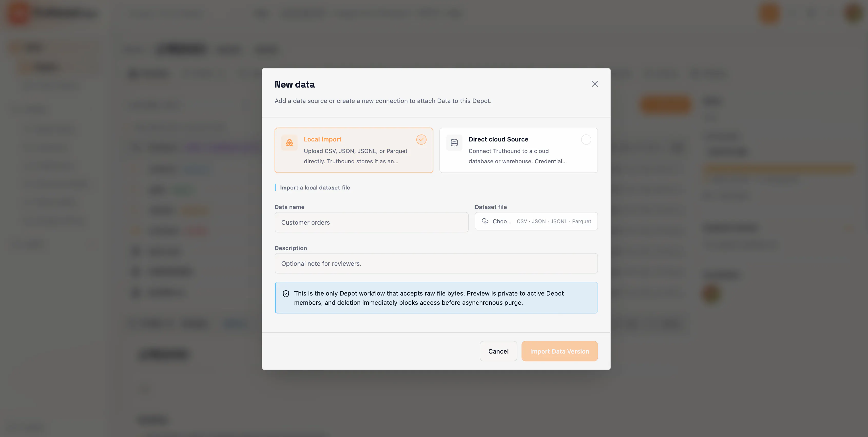Click the Local import description text
The image size is (868, 437).
(x=355, y=156)
